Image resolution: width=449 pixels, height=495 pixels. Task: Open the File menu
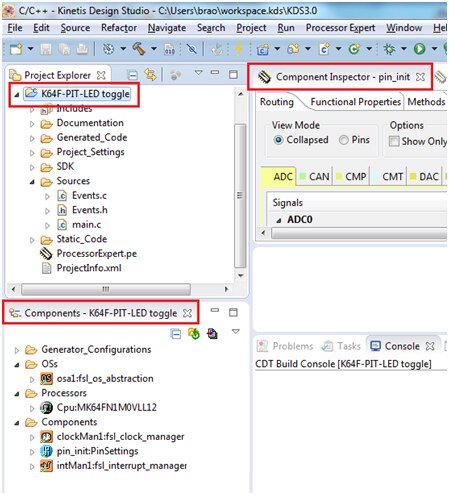[15, 28]
